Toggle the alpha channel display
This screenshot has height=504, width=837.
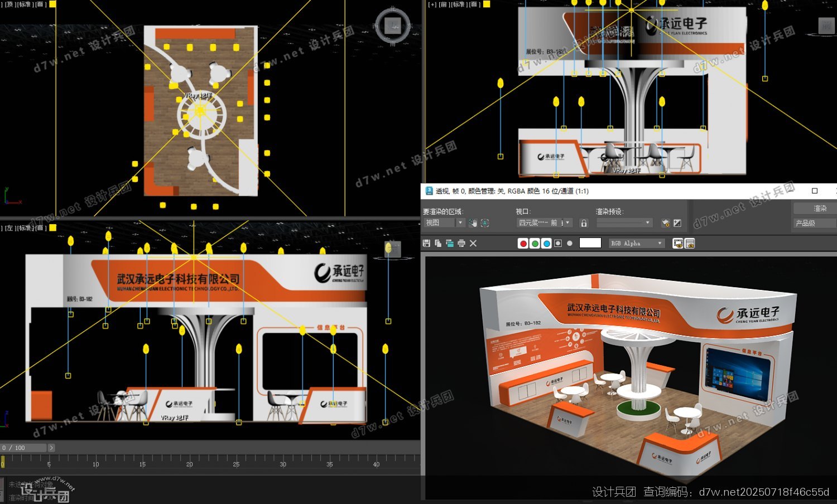tap(558, 243)
